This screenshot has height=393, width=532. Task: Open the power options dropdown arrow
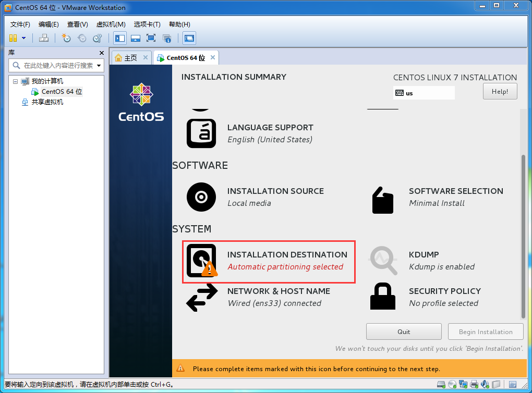click(24, 38)
